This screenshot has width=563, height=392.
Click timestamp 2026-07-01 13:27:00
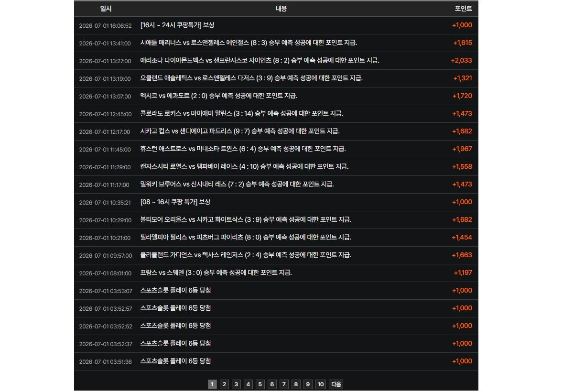pyautogui.click(x=105, y=61)
